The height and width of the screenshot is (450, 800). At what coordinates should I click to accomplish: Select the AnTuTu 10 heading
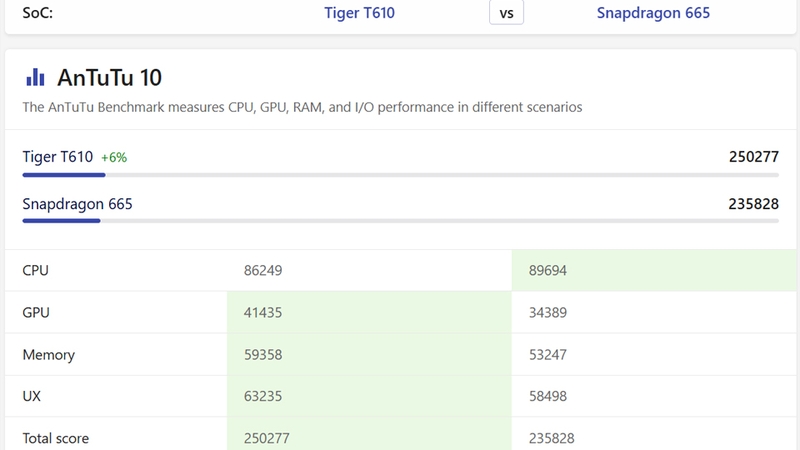click(109, 78)
